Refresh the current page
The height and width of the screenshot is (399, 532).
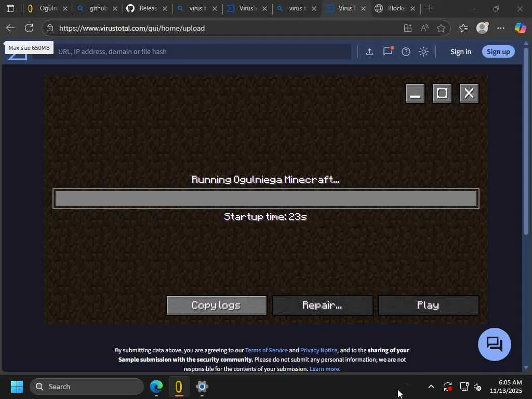click(29, 28)
